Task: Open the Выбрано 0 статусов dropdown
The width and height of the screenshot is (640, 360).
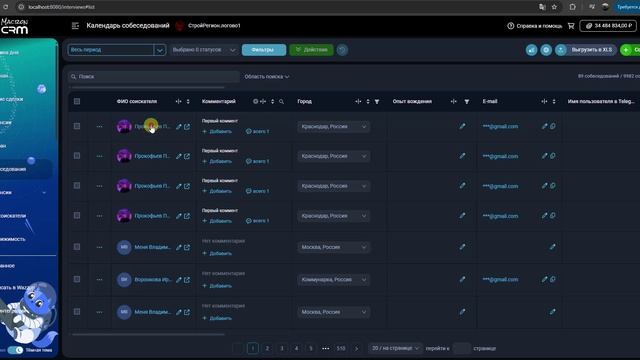Action: [204, 50]
